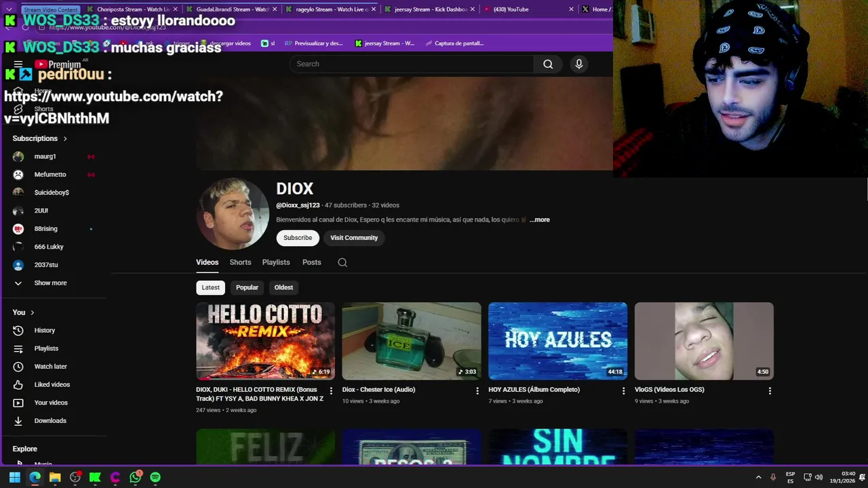Expand channel description with more link

tap(540, 220)
